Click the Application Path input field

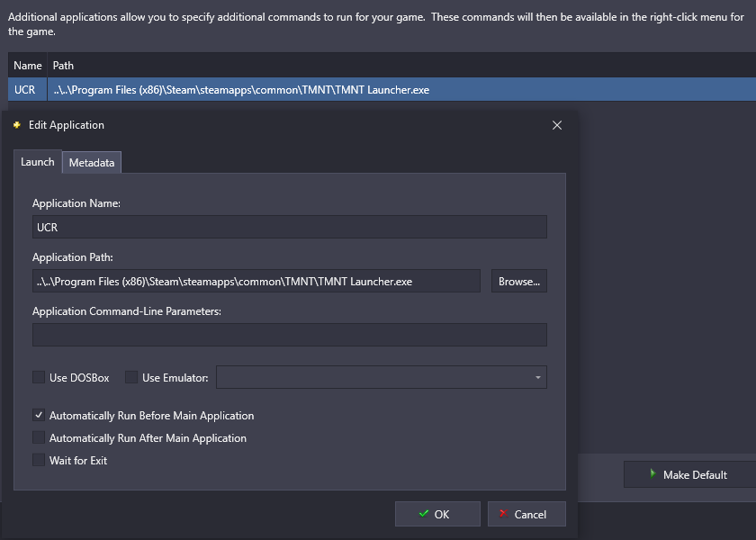click(256, 281)
